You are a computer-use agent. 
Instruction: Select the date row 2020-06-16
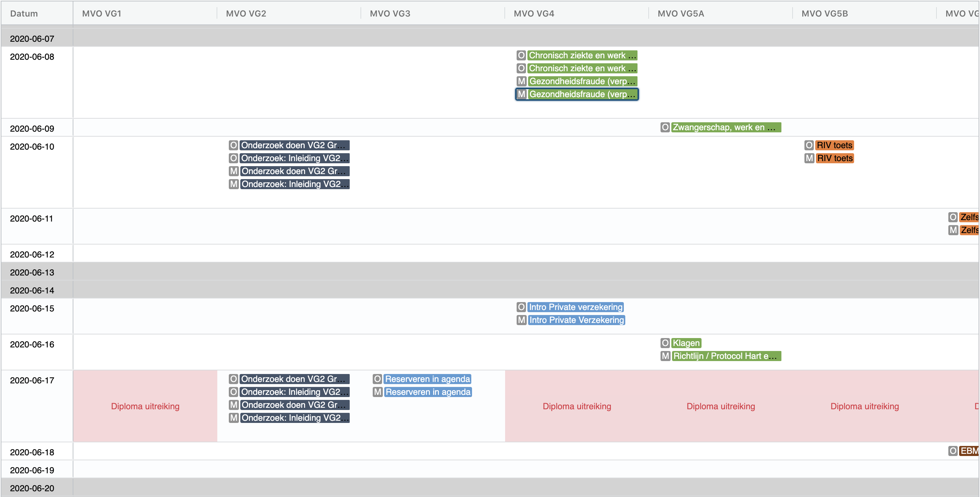pos(490,352)
